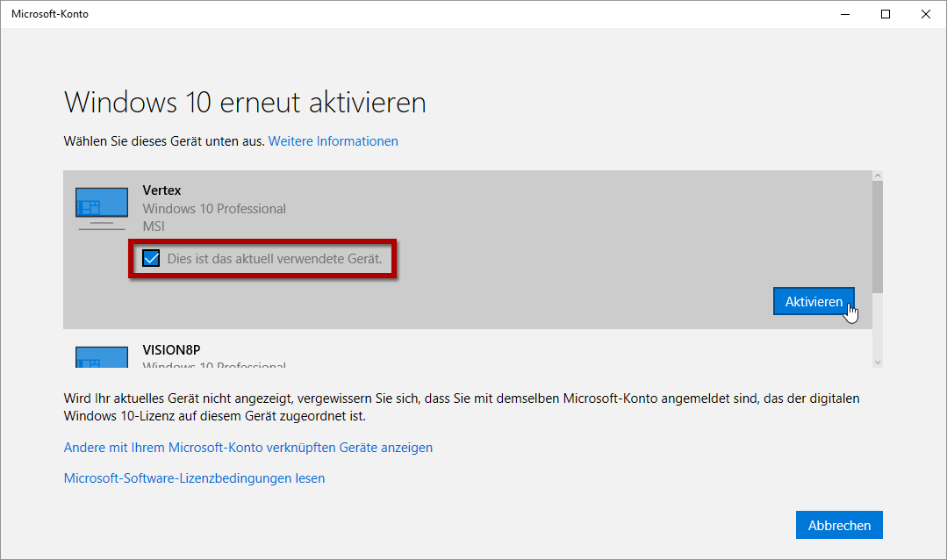Maximize the Microsoft-Konto window
The height and width of the screenshot is (560, 947).
pos(885,14)
